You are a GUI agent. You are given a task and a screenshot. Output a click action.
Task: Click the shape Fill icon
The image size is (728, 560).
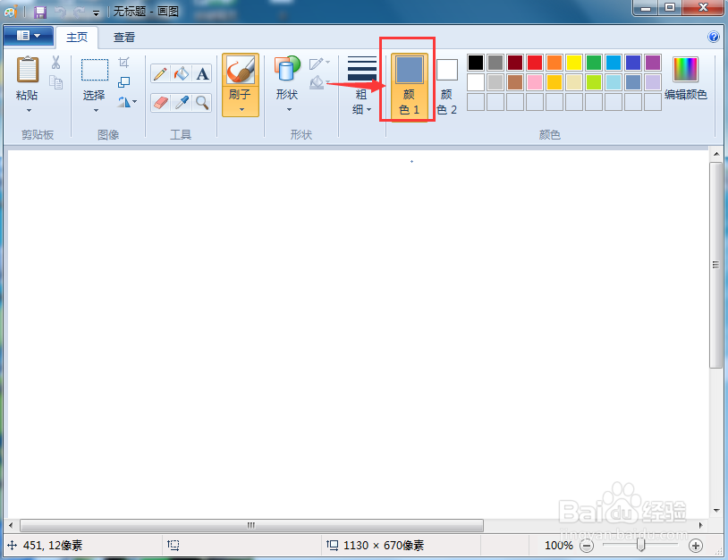click(x=317, y=82)
